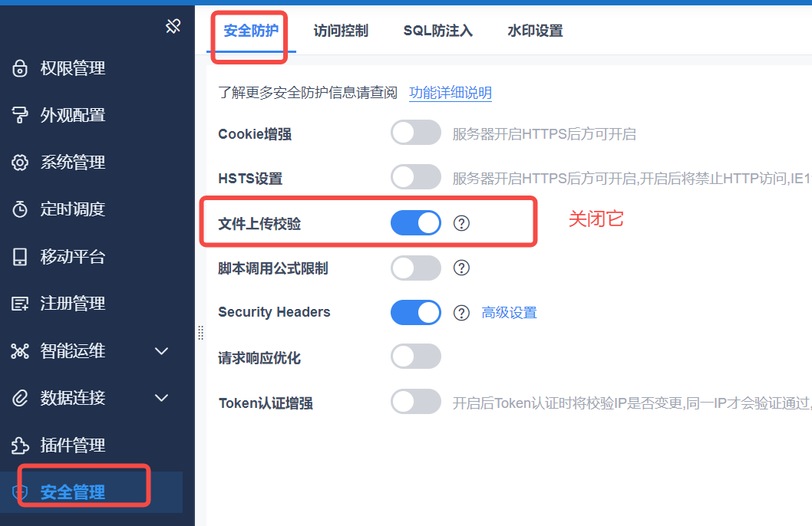Open the 功能详细说明 link

pyautogui.click(x=451, y=93)
